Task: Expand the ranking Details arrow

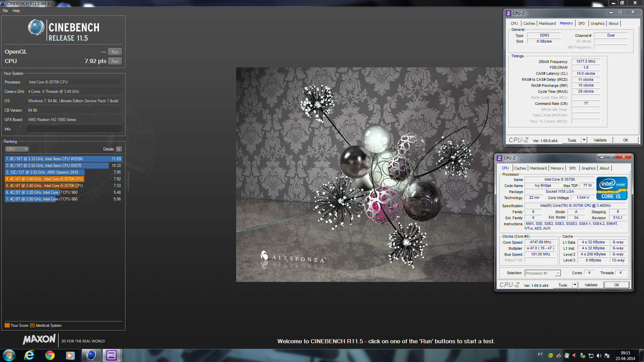Action: click(x=119, y=149)
